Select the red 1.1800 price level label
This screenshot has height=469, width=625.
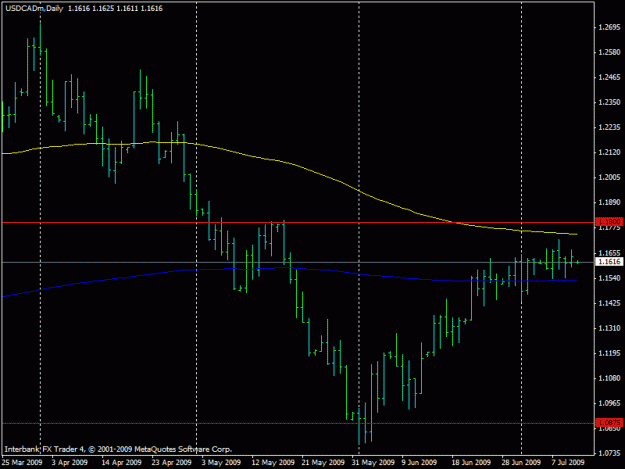point(609,222)
